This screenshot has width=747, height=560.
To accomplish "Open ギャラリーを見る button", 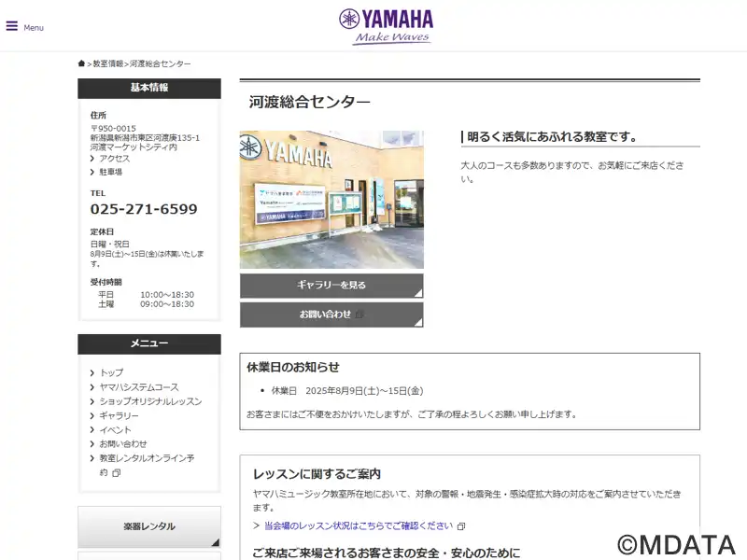I will (x=331, y=286).
